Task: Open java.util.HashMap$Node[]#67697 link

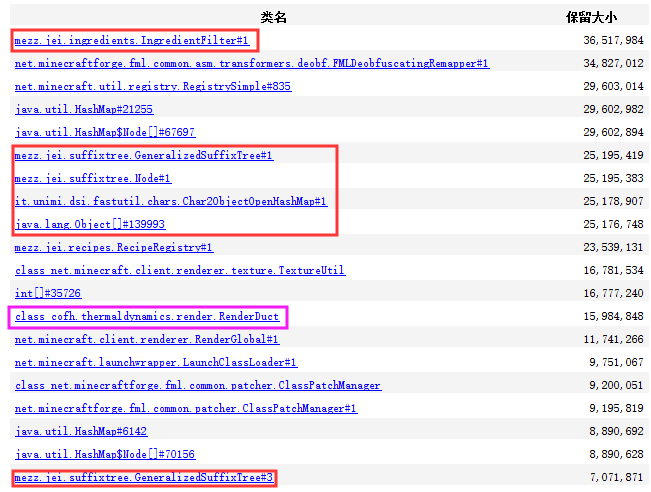Action: [x=105, y=132]
